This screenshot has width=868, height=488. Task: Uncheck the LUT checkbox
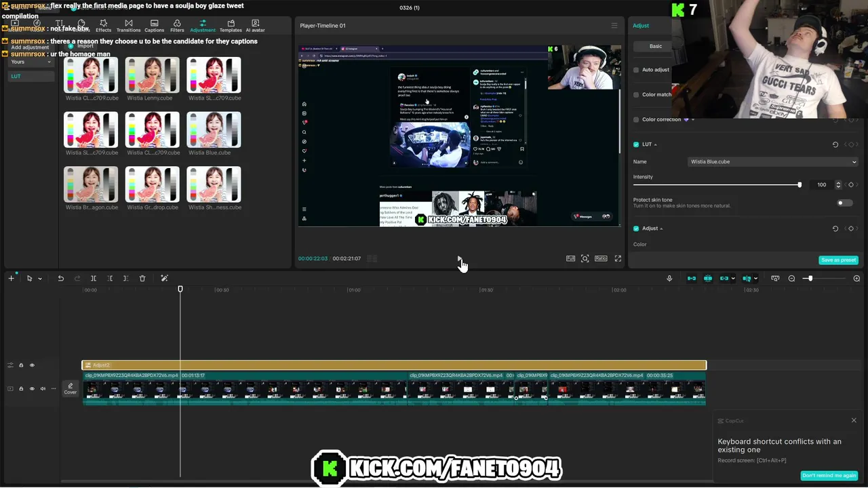pos(636,144)
